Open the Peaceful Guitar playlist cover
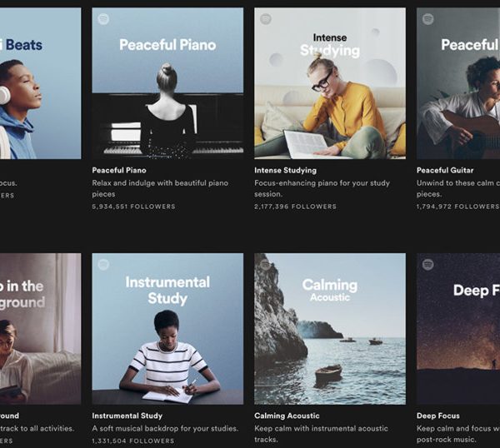500x448 pixels. pyautogui.click(x=458, y=83)
